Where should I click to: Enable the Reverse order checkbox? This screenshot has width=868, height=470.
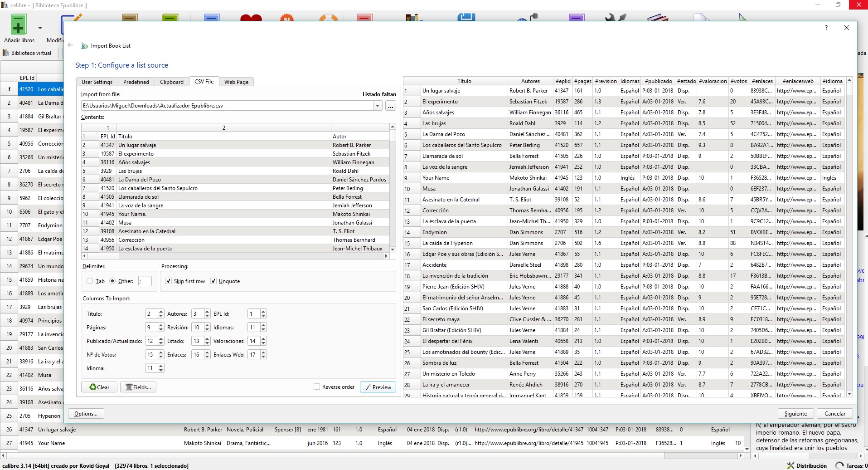click(317, 387)
